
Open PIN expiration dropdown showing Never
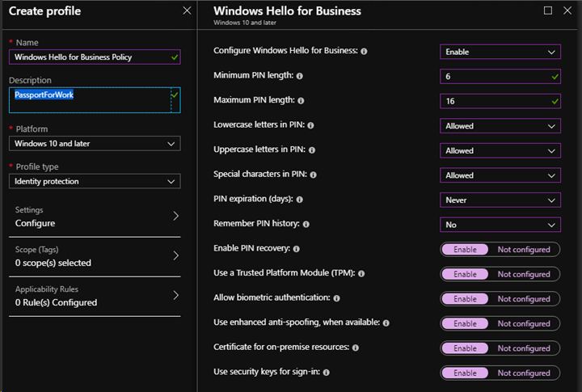tap(500, 200)
